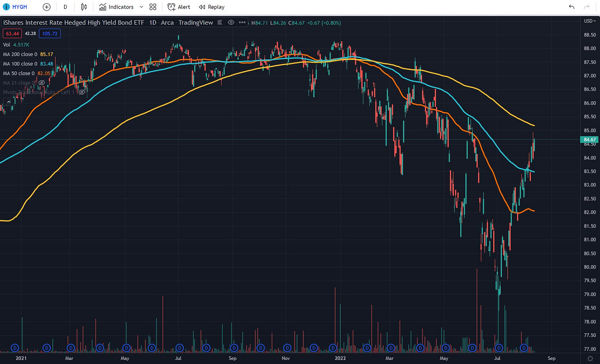
Task: Click the Nov time axis label
Action: click(x=286, y=358)
